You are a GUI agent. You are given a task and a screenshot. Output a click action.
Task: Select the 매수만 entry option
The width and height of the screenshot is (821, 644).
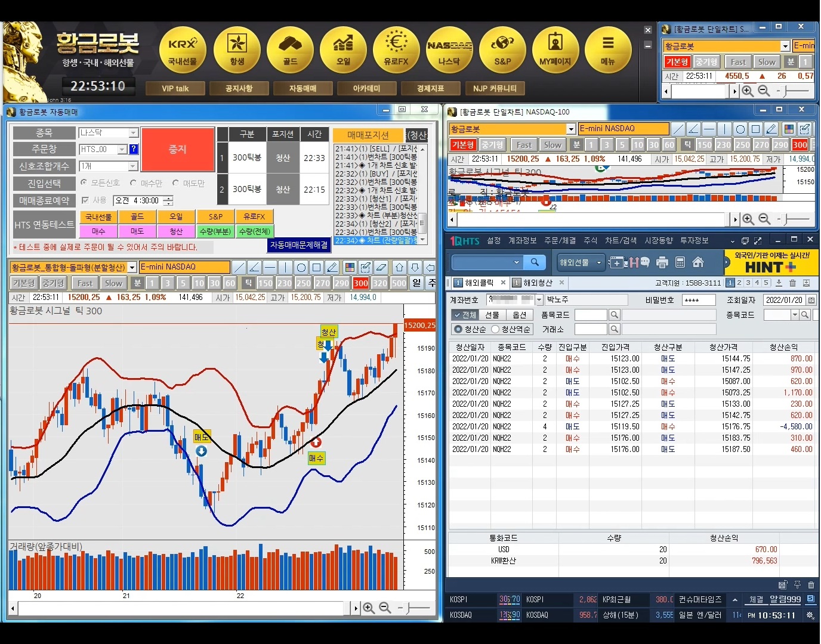134,183
